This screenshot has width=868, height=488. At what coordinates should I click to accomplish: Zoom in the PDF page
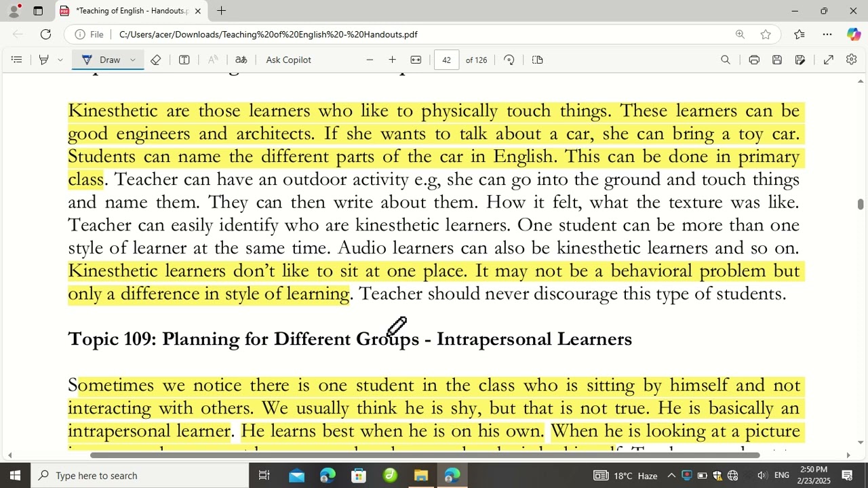(x=392, y=60)
